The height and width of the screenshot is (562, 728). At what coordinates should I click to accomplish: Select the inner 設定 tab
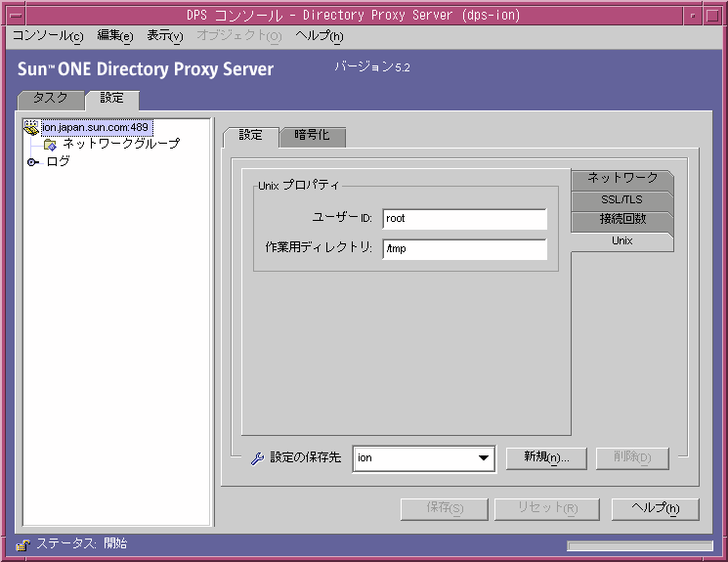click(251, 136)
